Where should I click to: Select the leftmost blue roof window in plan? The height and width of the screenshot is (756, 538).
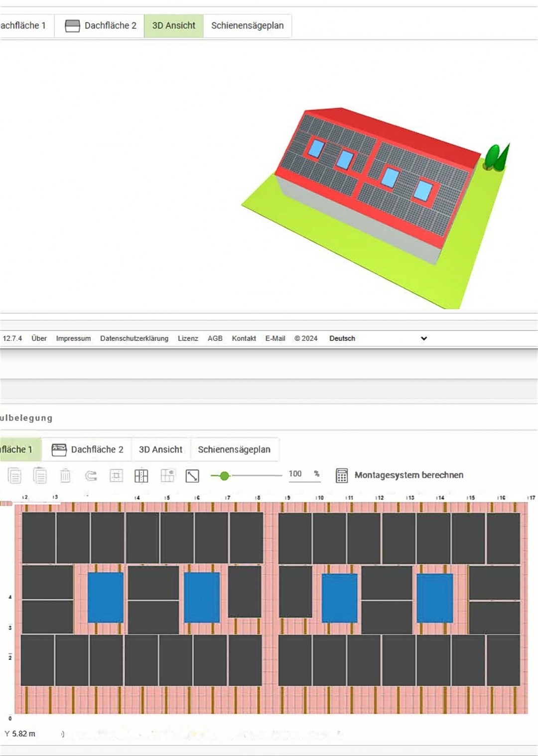(106, 597)
